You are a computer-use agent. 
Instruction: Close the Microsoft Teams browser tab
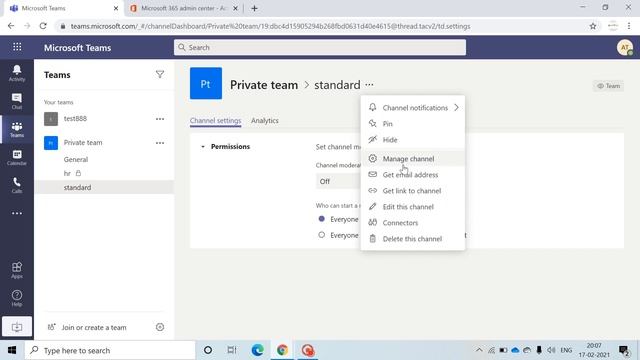coord(116,8)
